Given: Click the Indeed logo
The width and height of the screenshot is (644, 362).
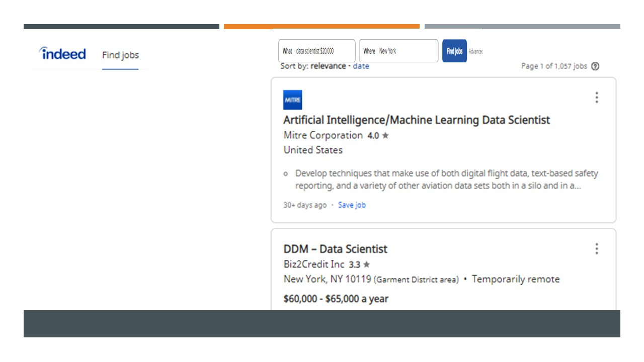Looking at the screenshot, I should [63, 54].
